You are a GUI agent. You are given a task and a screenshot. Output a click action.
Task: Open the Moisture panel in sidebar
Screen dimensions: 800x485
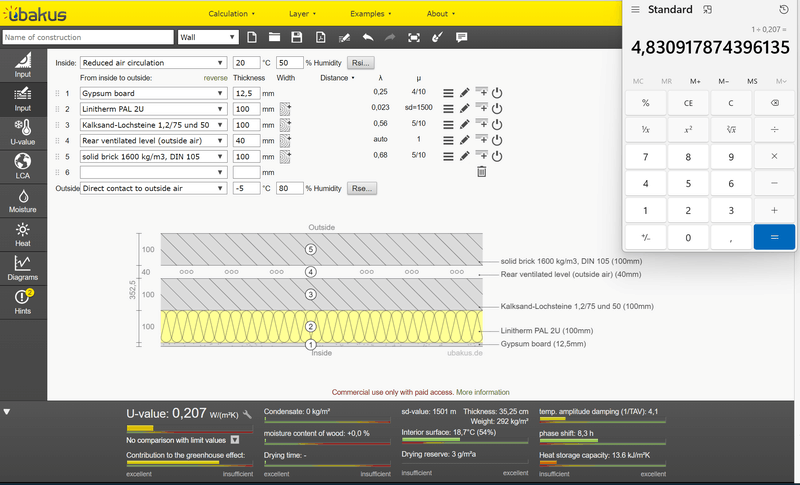(22, 203)
